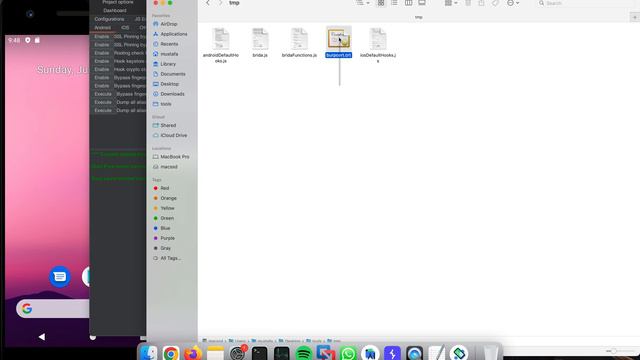Open Finder from the Dock
Viewport: 640px width, 360px height.
tap(149, 353)
